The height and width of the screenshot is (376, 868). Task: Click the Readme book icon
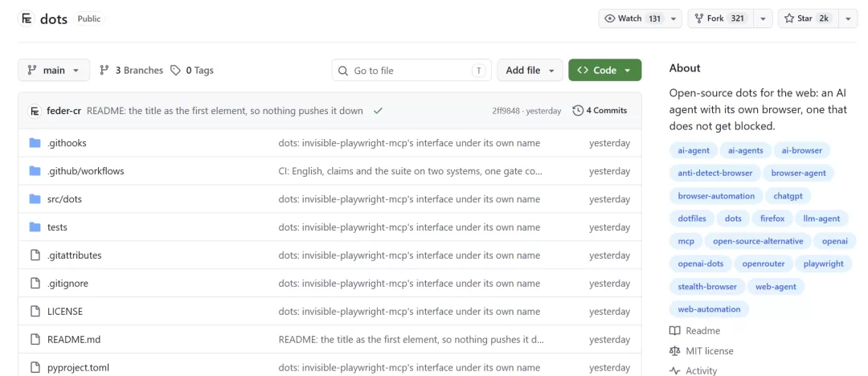[674, 330]
